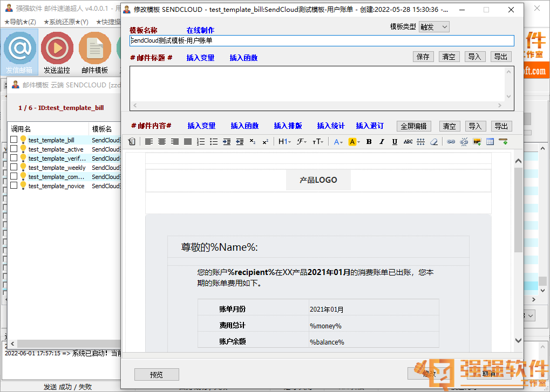
Task: Open 邮件模板 in main toolbar
Action: [94, 52]
